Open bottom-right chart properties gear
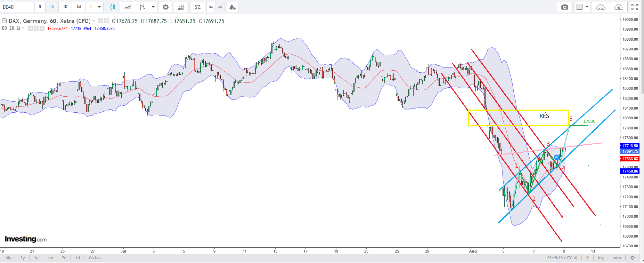Image resolution: width=644 pixels, height=263 pixels. coord(633,258)
